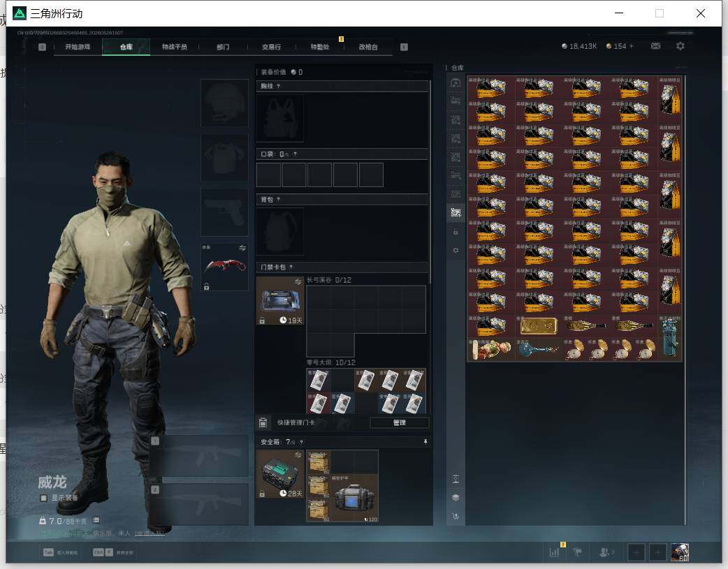Select the blue tank canister item

point(669,338)
